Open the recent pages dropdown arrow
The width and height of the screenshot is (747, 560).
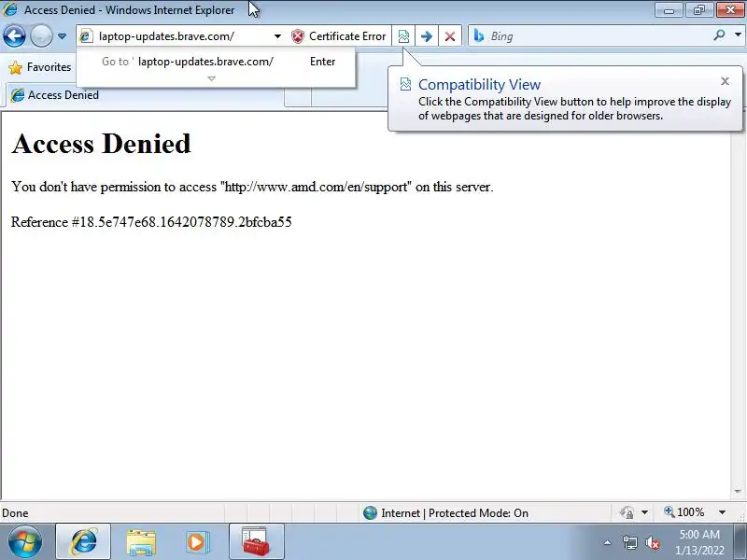click(62, 36)
